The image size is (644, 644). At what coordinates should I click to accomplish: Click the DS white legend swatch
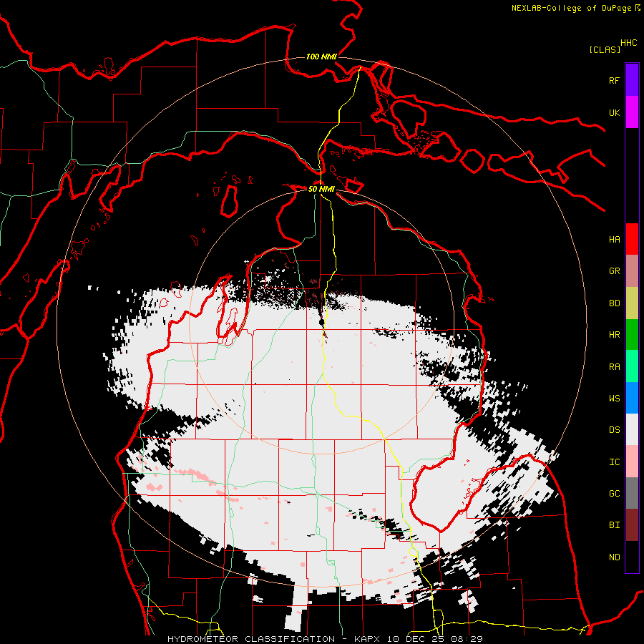[x=632, y=429]
